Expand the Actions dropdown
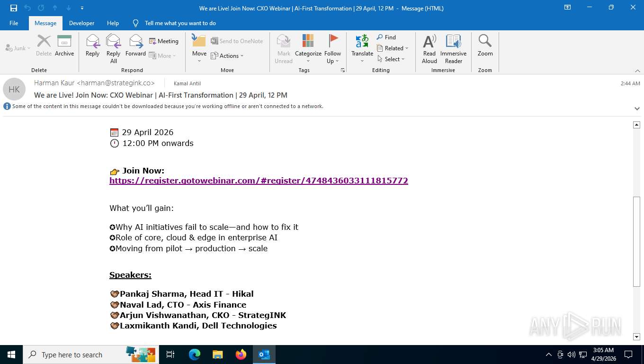Image resolution: width=644 pixels, height=364 pixels. pyautogui.click(x=227, y=55)
